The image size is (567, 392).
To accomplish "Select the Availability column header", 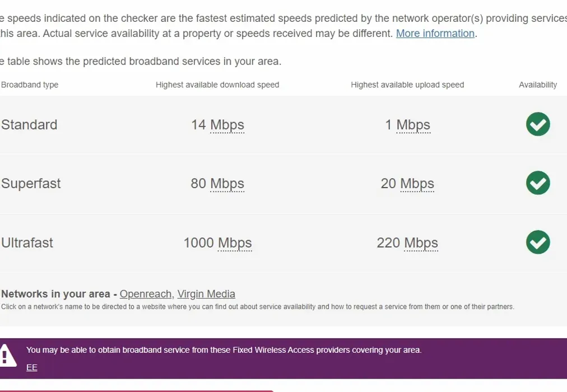I will pyautogui.click(x=538, y=85).
